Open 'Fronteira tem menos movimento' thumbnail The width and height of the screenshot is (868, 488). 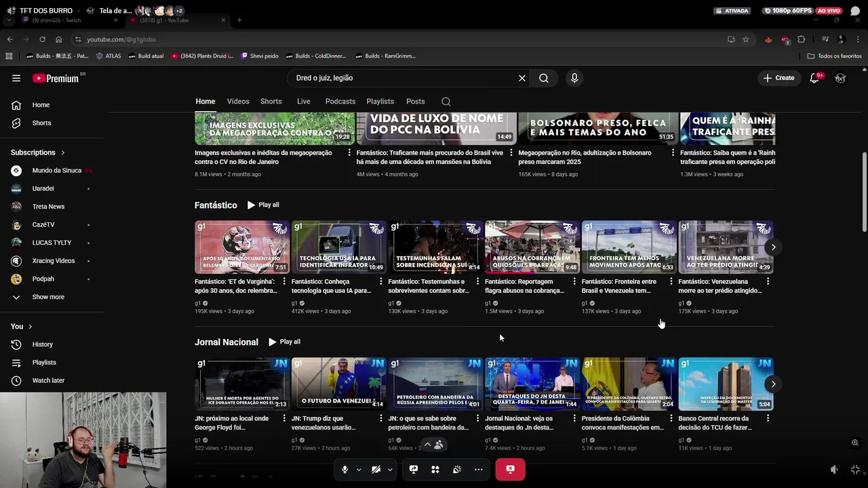click(629, 247)
